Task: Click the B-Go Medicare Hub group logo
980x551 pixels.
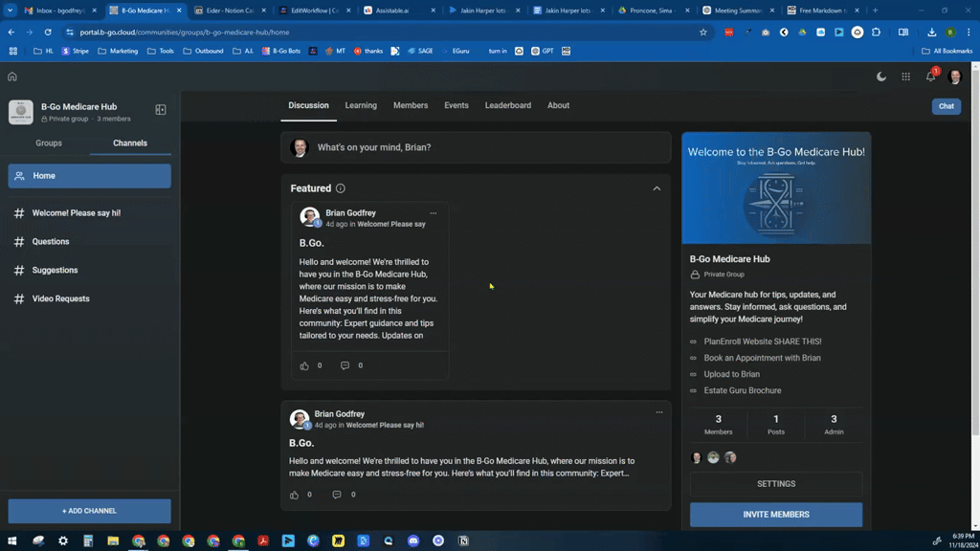Action: [21, 112]
